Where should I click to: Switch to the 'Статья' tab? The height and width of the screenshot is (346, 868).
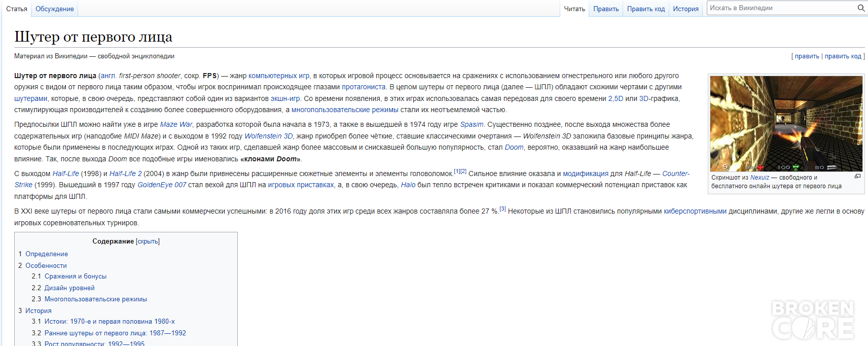pyautogui.click(x=17, y=9)
